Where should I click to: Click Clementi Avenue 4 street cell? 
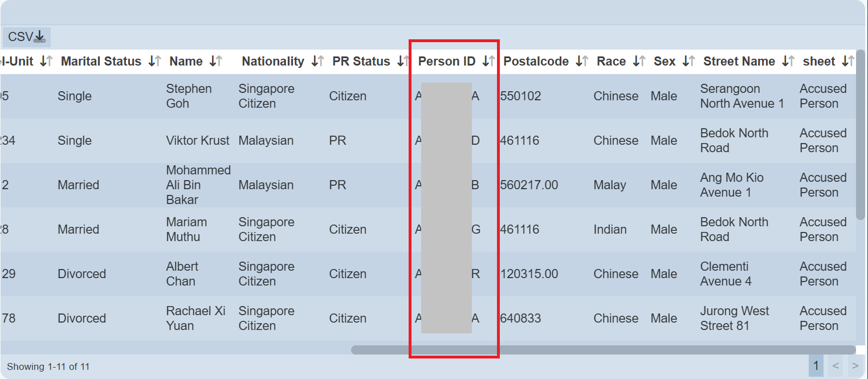(x=726, y=274)
